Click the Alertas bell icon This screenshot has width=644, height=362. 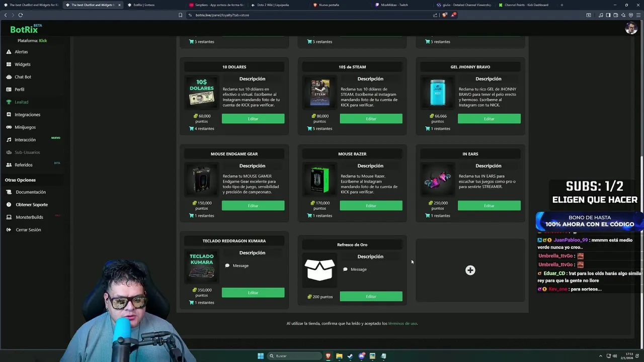tap(9, 52)
